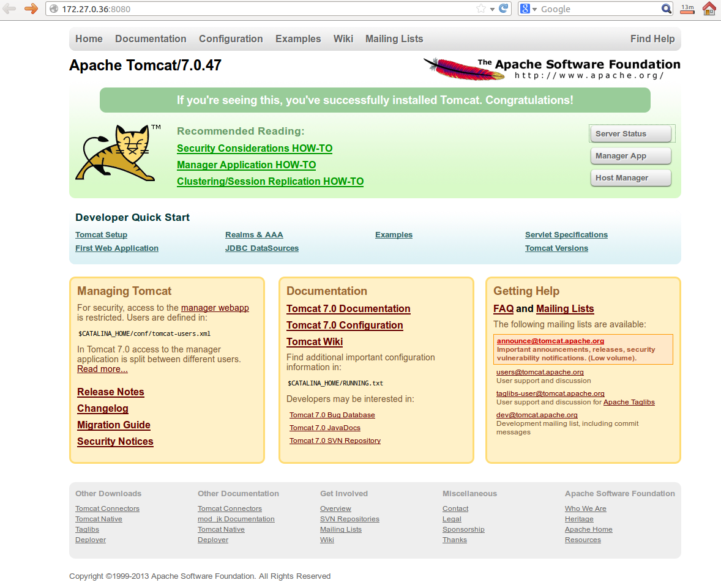
Task: Open Examples link under Developer Quick Start
Action: tap(394, 235)
